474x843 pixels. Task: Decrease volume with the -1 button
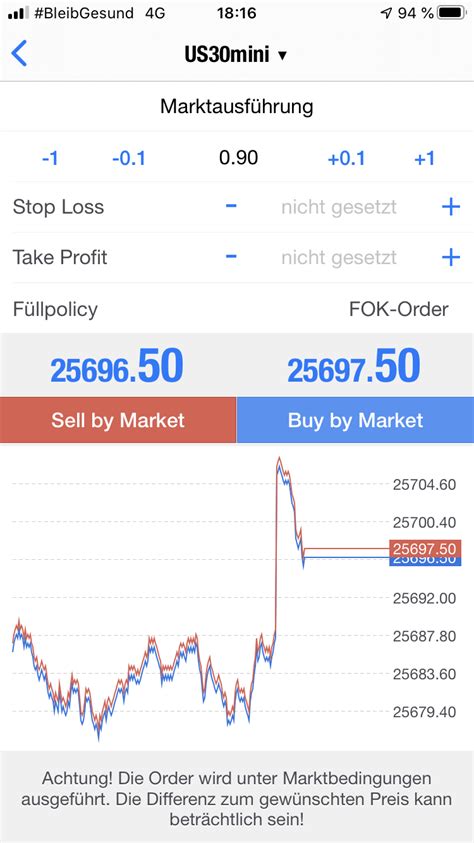(50, 159)
